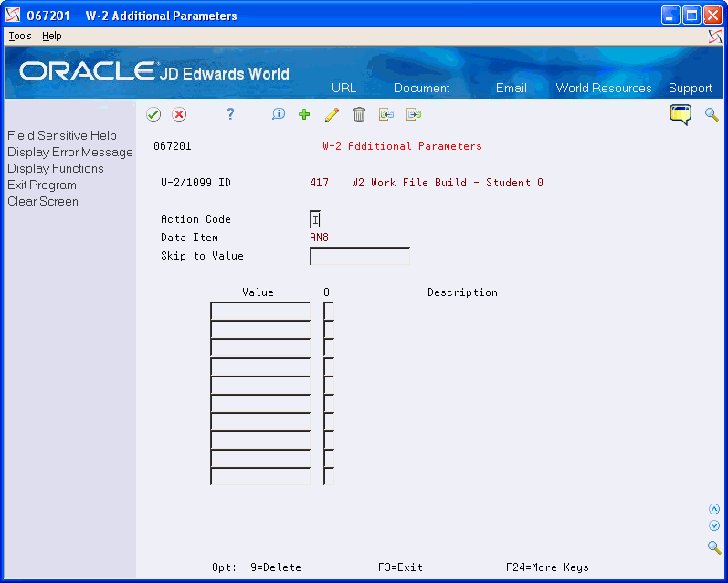
Task: Maximize the W-2 Additional Parameters window
Action: 691,16
